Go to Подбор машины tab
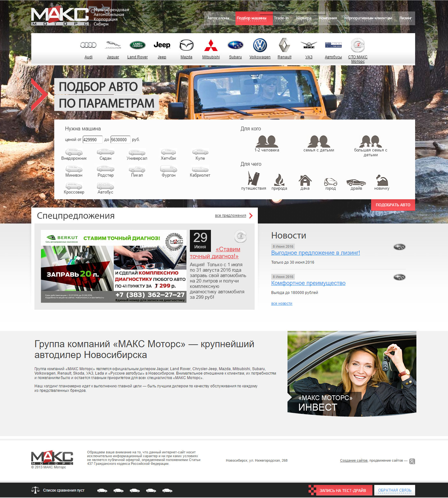The height and width of the screenshot is (498, 448). point(254,18)
